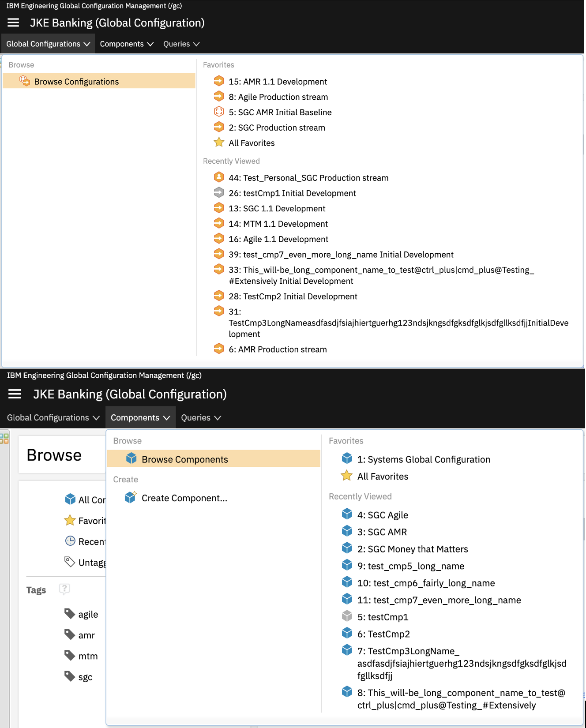Select the agile tag icon
This screenshot has width=586, height=728.
tap(70, 614)
